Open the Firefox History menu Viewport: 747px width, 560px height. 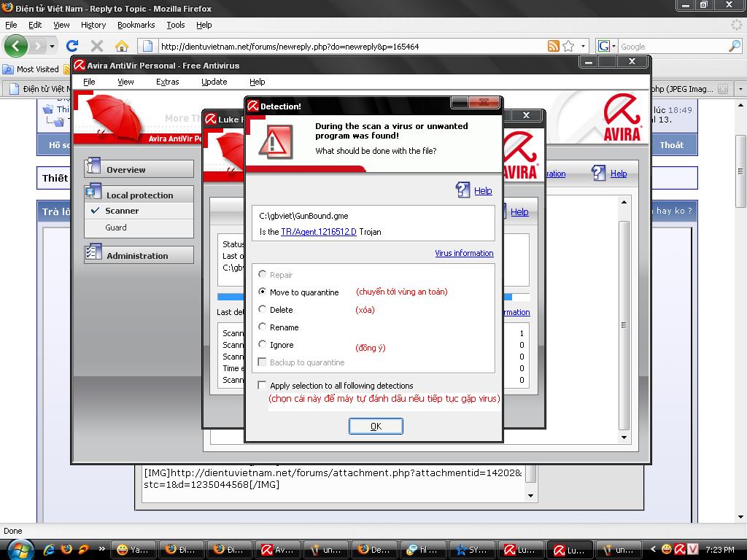(x=93, y=25)
